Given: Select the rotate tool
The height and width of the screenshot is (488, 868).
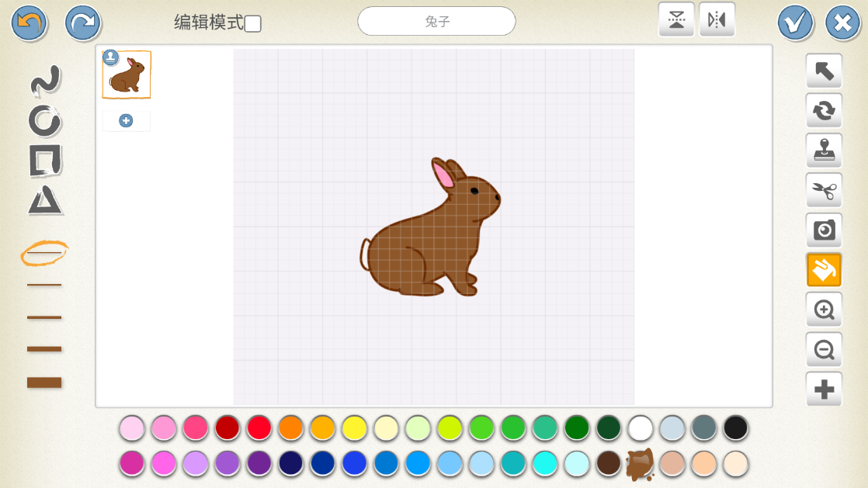Looking at the screenshot, I should click(x=824, y=111).
